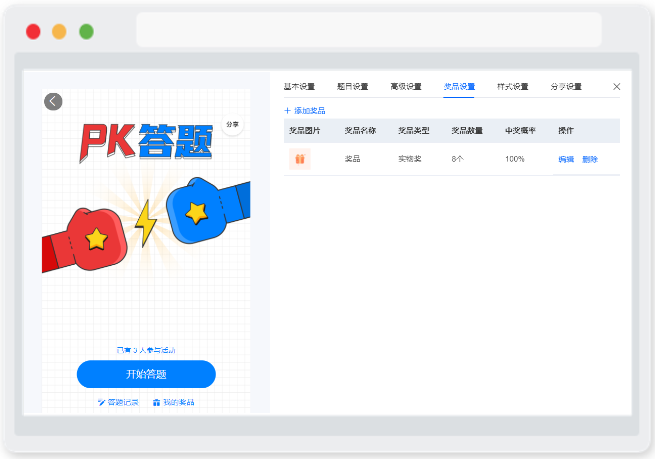Close the settings panel with the X
The height and width of the screenshot is (459, 655).
[617, 86]
